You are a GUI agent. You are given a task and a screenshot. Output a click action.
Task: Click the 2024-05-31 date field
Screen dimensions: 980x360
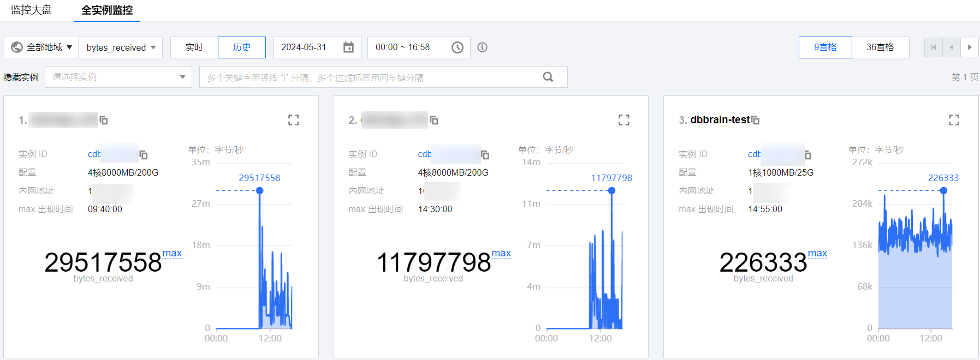317,47
